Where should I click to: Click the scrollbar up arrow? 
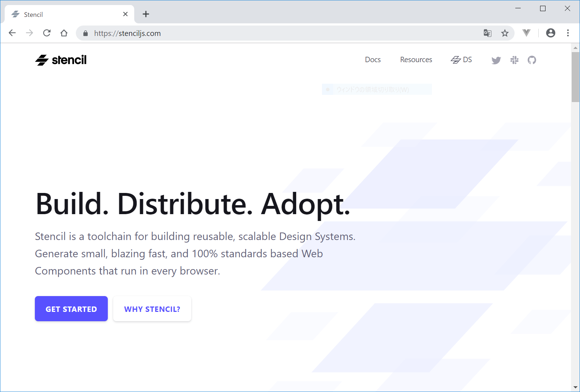pyautogui.click(x=575, y=47)
